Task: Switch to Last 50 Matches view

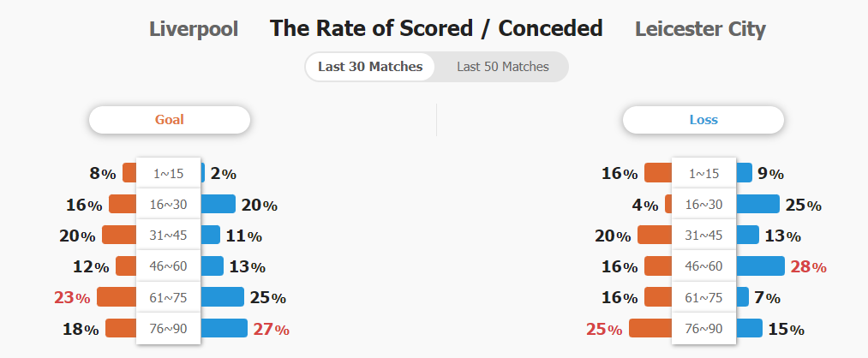Action: click(502, 67)
